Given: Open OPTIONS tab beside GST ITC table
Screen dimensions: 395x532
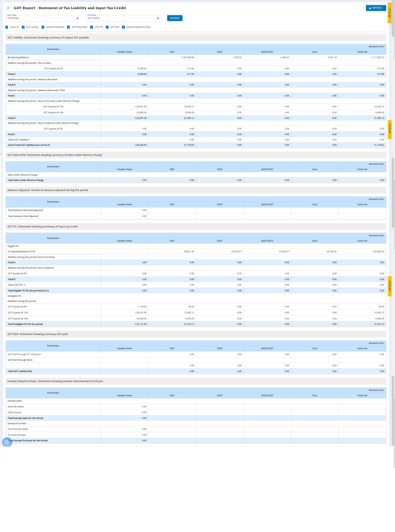Looking at the screenshot, I should click(x=389, y=286).
